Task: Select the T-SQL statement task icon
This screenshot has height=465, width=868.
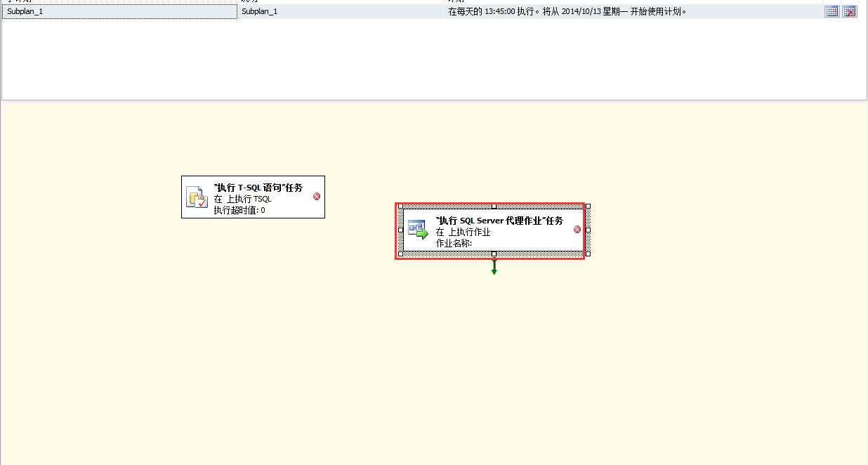Action: tap(197, 197)
